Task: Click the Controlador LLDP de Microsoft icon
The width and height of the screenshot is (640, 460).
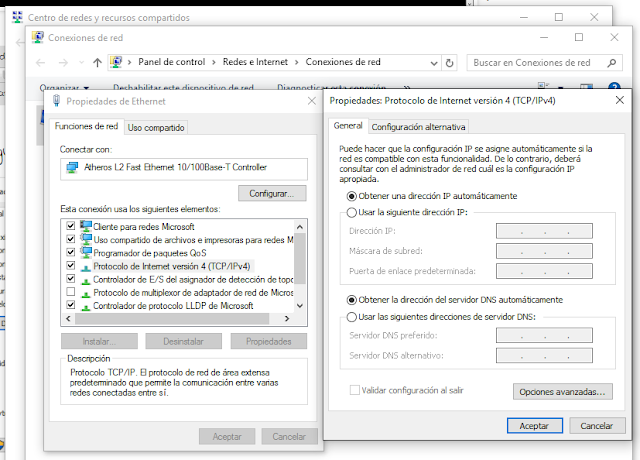Action: point(86,307)
